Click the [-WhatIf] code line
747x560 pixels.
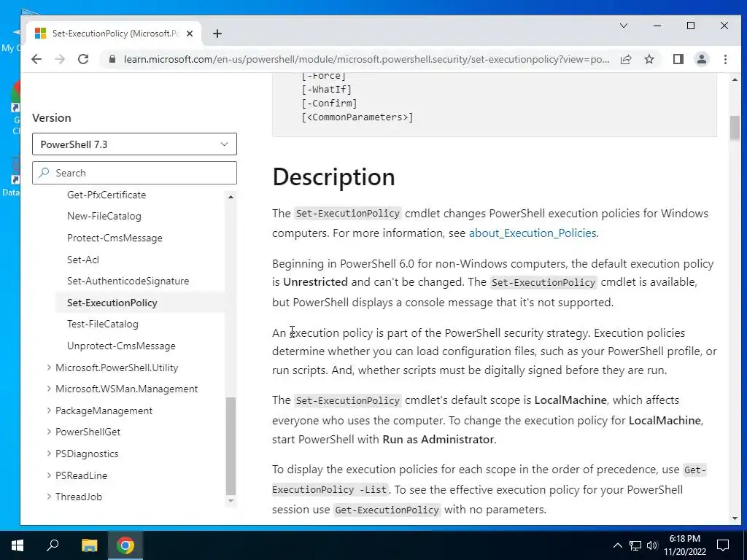tap(326, 90)
